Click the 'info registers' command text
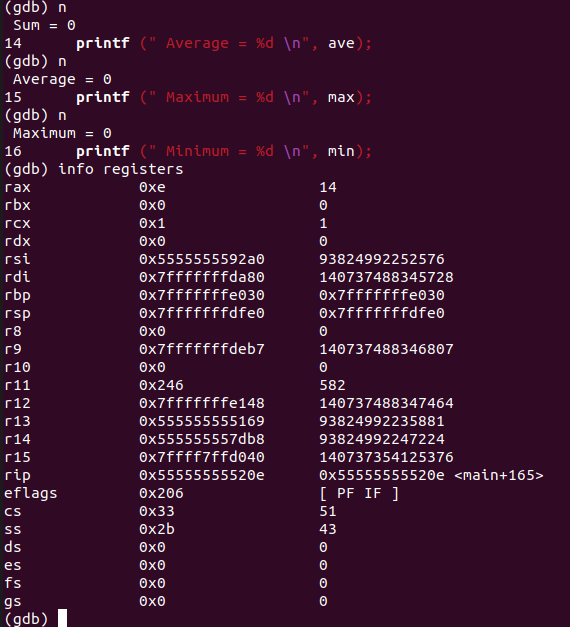Image resolution: width=570 pixels, height=627 pixels. (x=121, y=169)
